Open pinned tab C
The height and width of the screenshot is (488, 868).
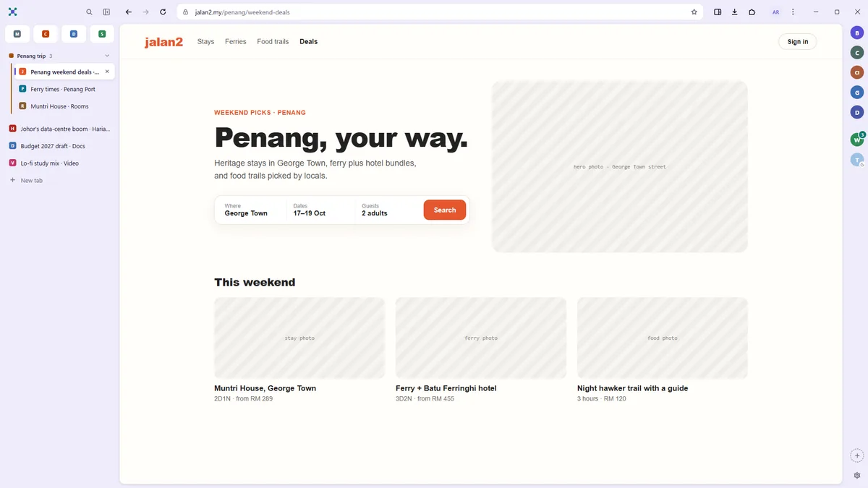[x=46, y=34]
